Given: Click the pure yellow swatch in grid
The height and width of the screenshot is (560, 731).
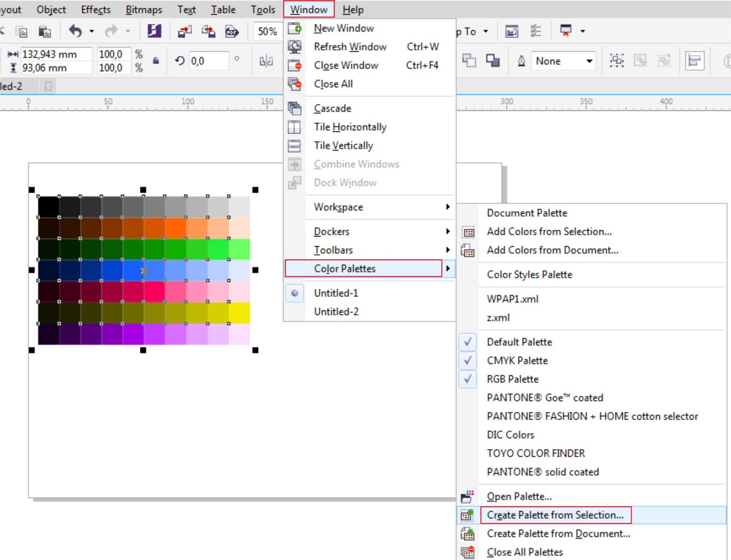Looking at the screenshot, I should 239,313.
